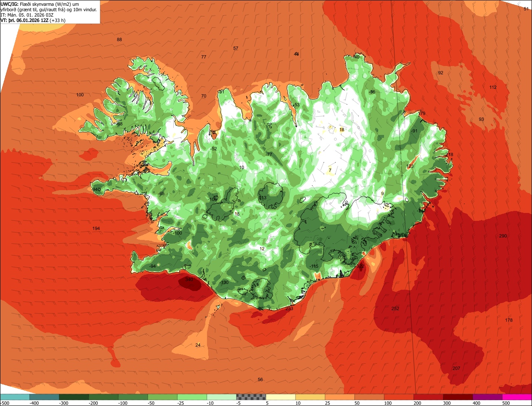The height and width of the screenshot is (406, 532).
Task: Click the value 123 in the east
Action: pos(410,166)
